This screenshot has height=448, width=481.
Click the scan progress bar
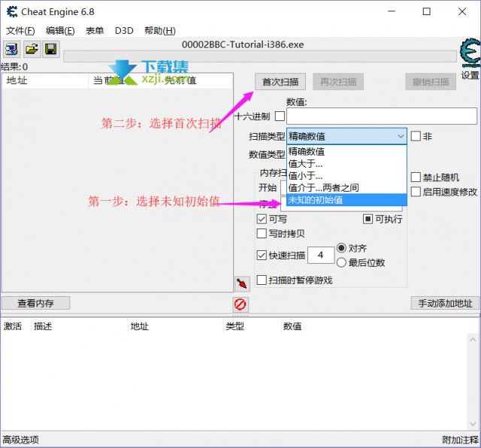(x=260, y=56)
